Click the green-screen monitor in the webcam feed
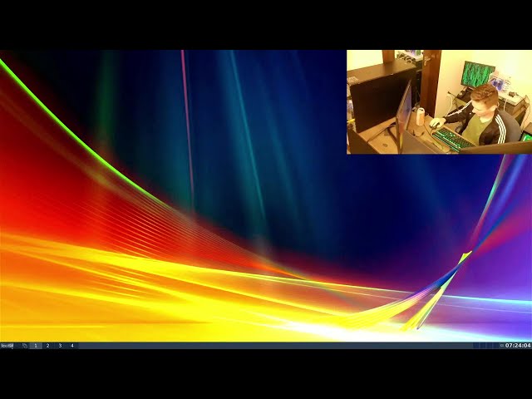The width and height of the screenshot is (532, 399). coord(478,73)
